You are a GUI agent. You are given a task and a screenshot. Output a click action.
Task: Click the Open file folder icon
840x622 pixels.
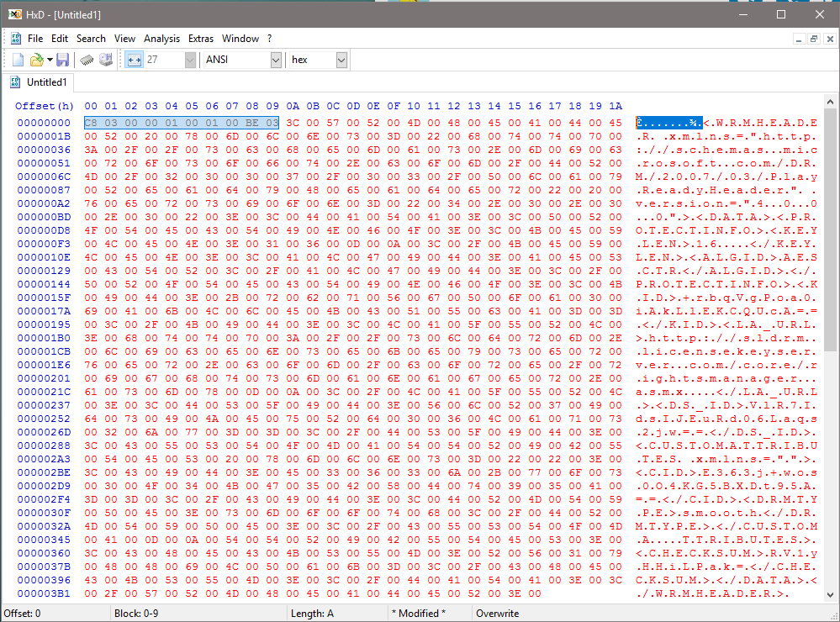tap(36, 60)
